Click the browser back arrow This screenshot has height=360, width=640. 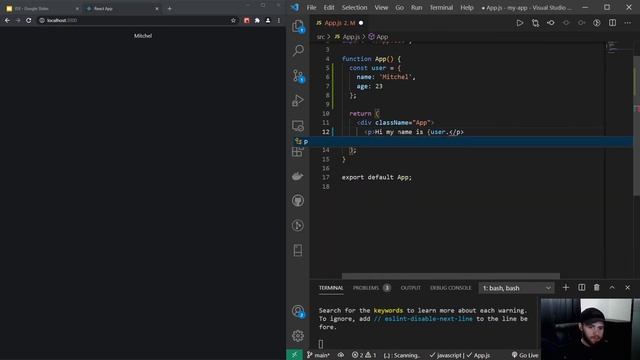point(7,20)
